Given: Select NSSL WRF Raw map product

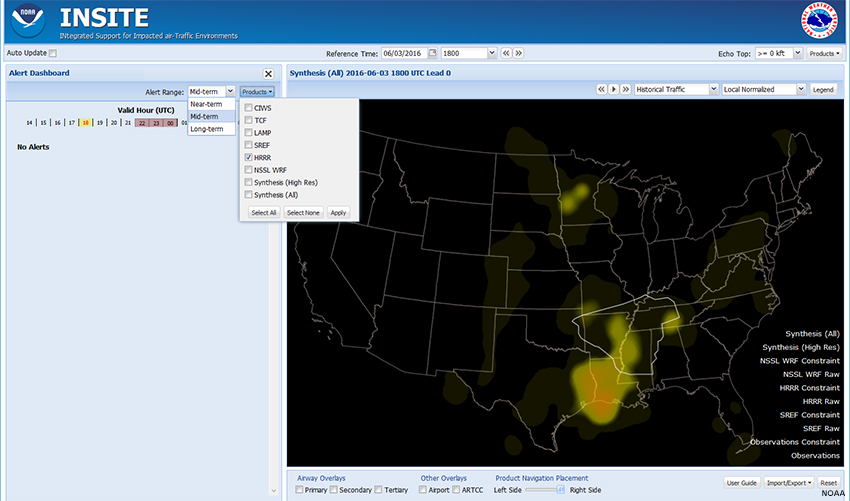Looking at the screenshot, I should 811,375.
